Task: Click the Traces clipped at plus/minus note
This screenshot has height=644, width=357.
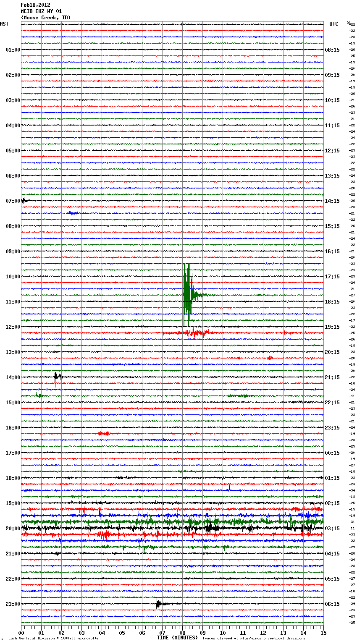Action: tap(254, 638)
